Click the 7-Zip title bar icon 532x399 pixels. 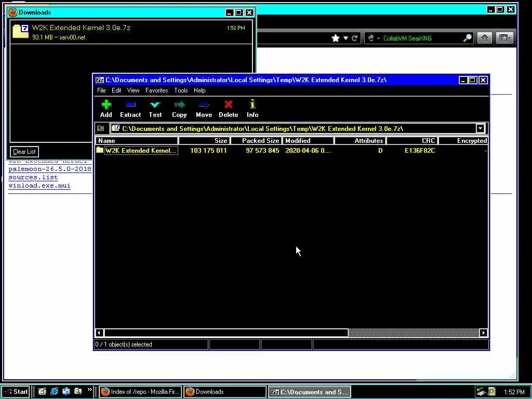[x=99, y=80]
